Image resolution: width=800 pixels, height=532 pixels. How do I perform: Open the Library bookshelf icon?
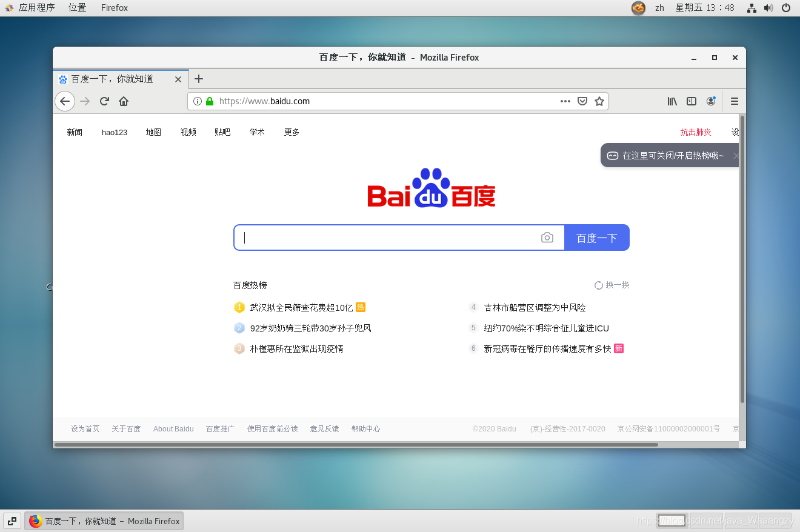coord(672,101)
